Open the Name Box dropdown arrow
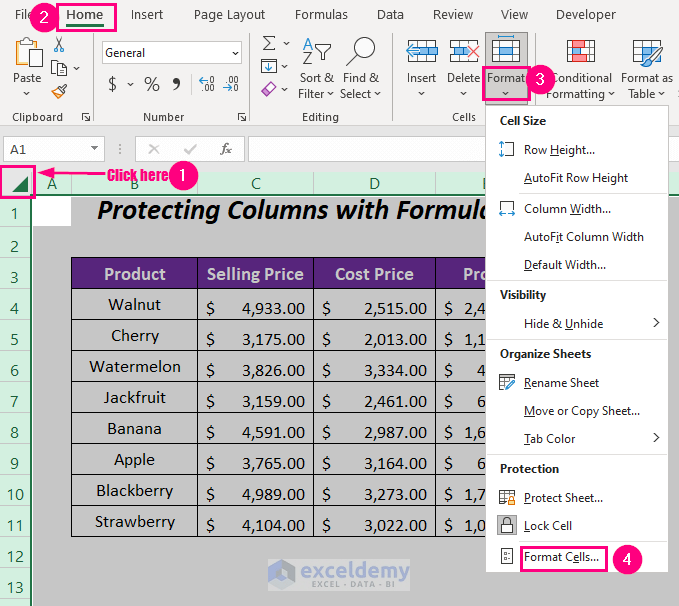The image size is (679, 606). pos(94,149)
